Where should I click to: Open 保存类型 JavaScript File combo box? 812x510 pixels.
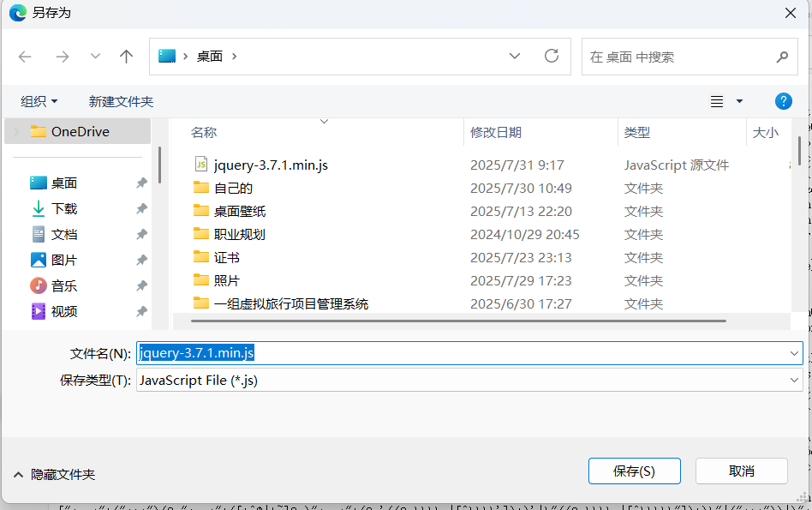click(469, 380)
